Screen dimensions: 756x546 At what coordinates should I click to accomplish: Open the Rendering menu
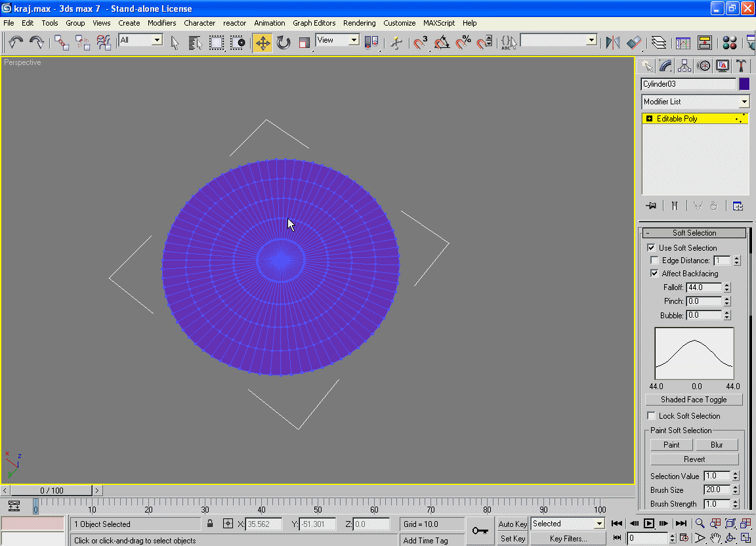(x=359, y=23)
